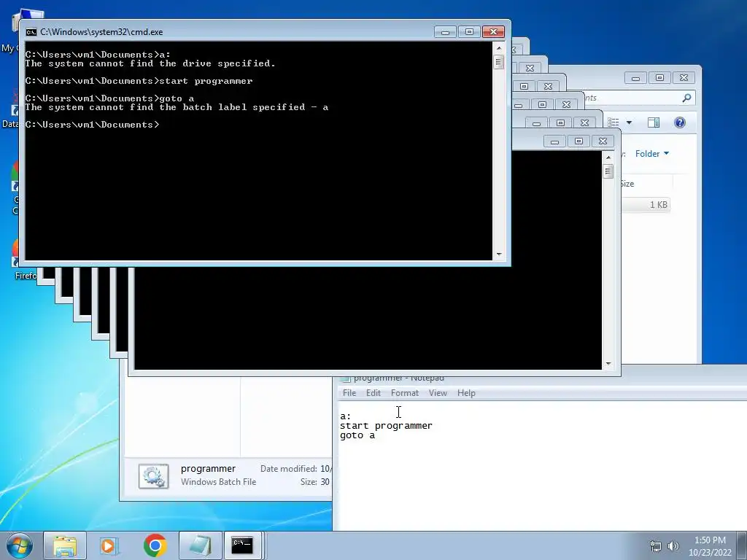Click the 'goto a' command line in cmd

(109, 98)
